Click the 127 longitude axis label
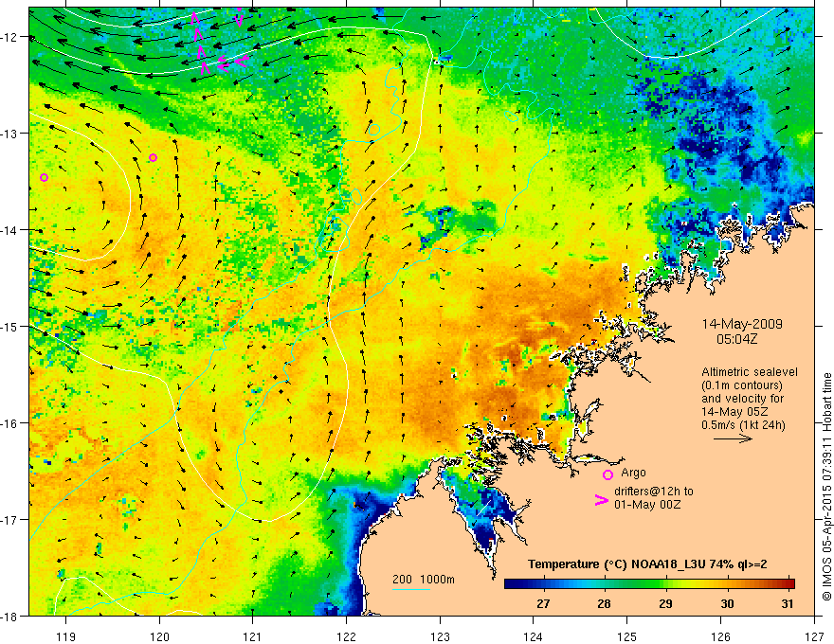834x644 pixels. coord(814,636)
